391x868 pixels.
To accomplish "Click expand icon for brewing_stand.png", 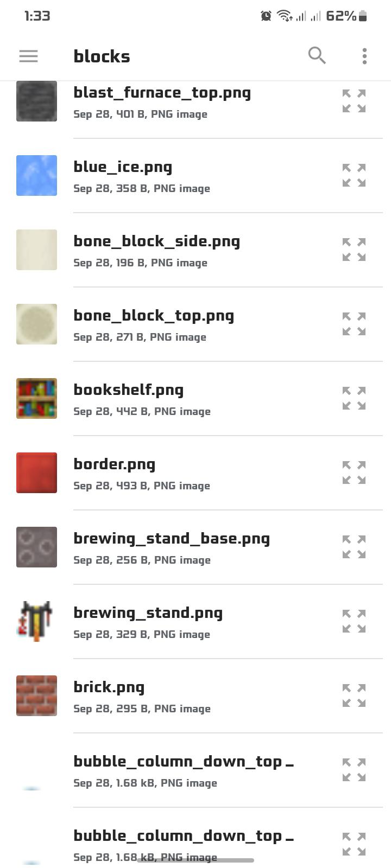I will click(354, 621).
